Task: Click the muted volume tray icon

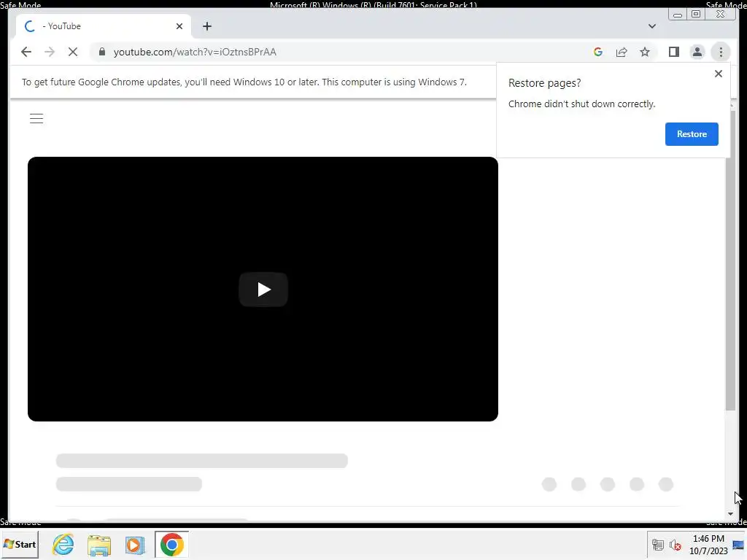Action: click(x=675, y=545)
